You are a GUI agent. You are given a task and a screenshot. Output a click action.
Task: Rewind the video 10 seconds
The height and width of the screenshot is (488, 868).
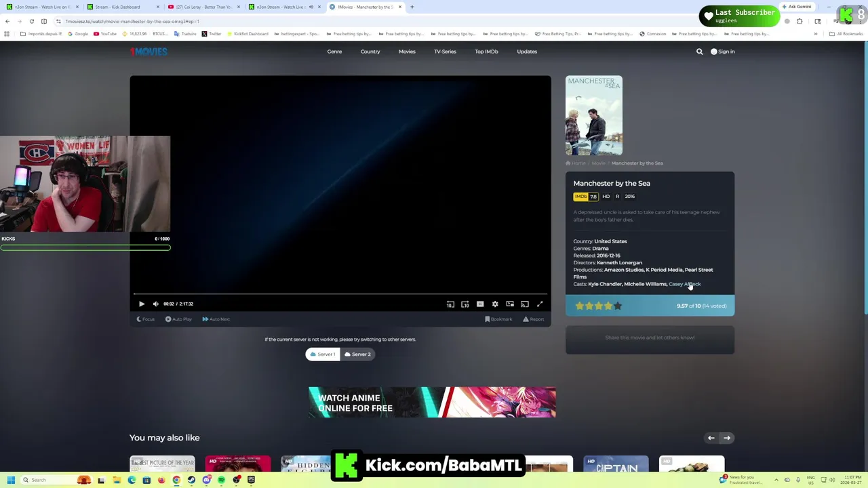450,304
